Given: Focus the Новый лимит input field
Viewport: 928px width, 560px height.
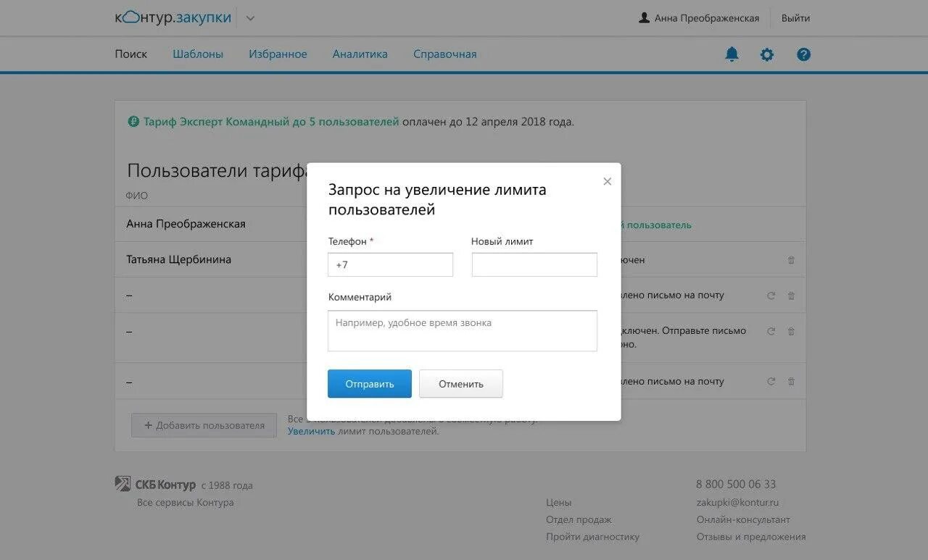Looking at the screenshot, I should coord(534,264).
